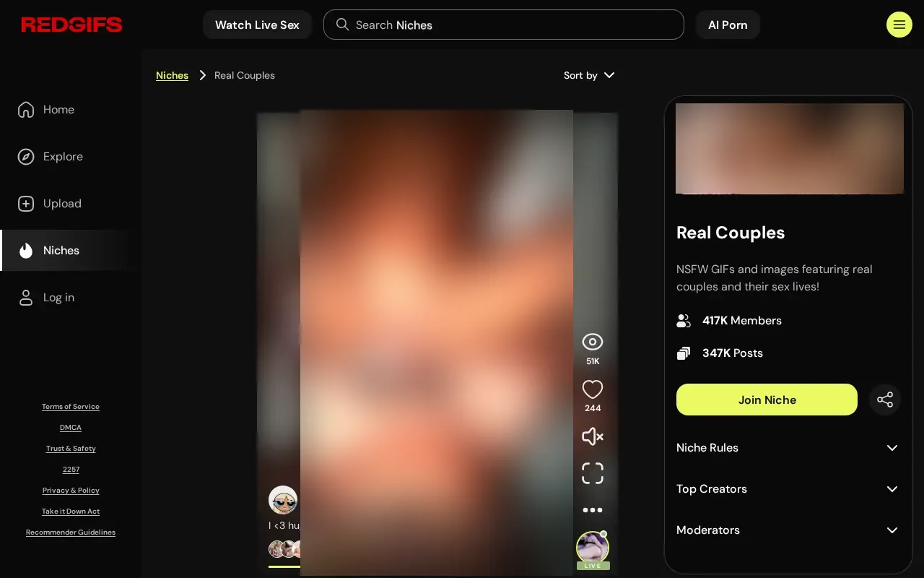The image size is (924, 578).
Task: Share the niche via share icon
Action: pos(885,400)
